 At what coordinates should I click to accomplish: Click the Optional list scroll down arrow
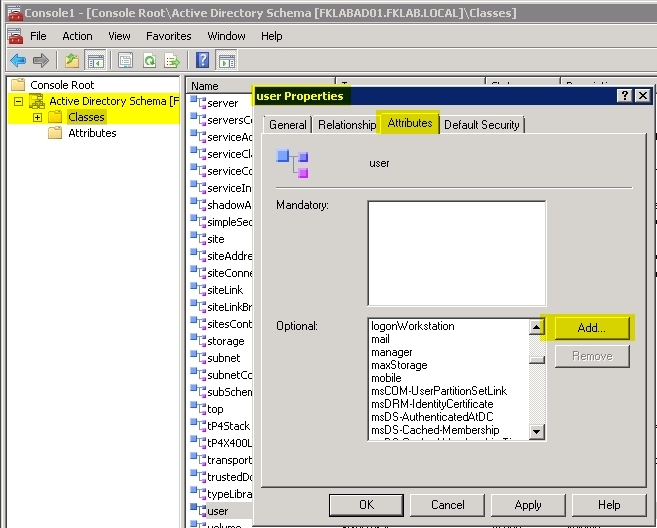pos(537,431)
